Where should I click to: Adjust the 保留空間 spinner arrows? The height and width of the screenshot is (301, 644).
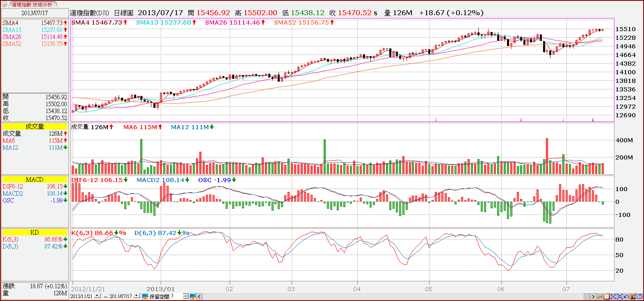click(186, 296)
